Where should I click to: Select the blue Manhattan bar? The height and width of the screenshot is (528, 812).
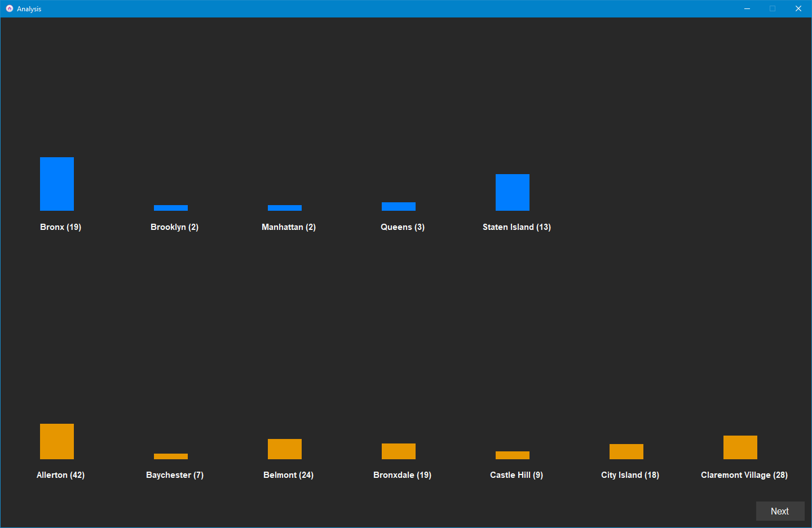pyautogui.click(x=285, y=208)
